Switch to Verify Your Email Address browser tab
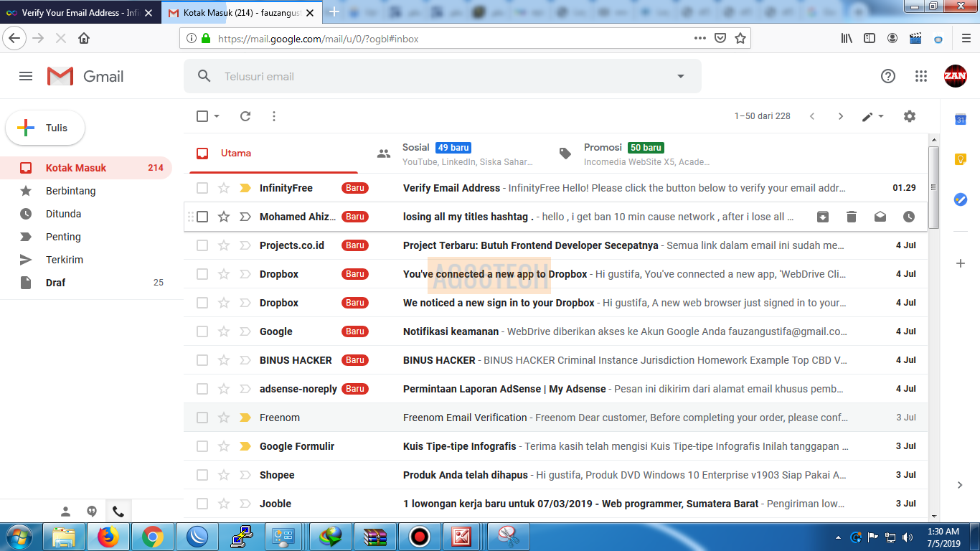This screenshot has width=980, height=551. [80, 12]
